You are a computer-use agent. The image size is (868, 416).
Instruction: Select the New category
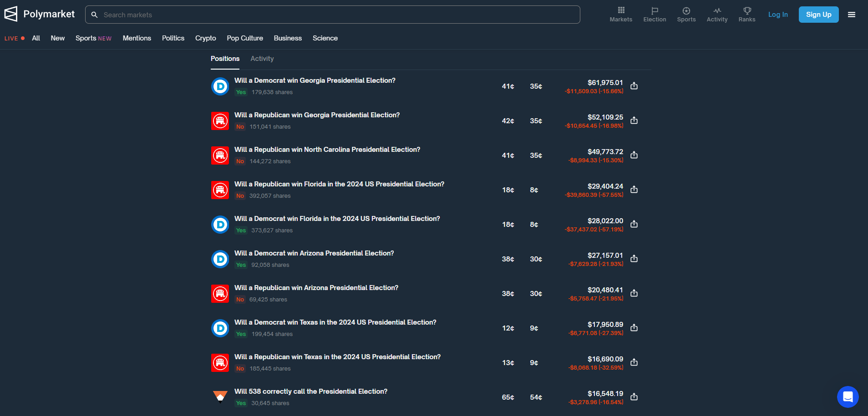tap(58, 38)
